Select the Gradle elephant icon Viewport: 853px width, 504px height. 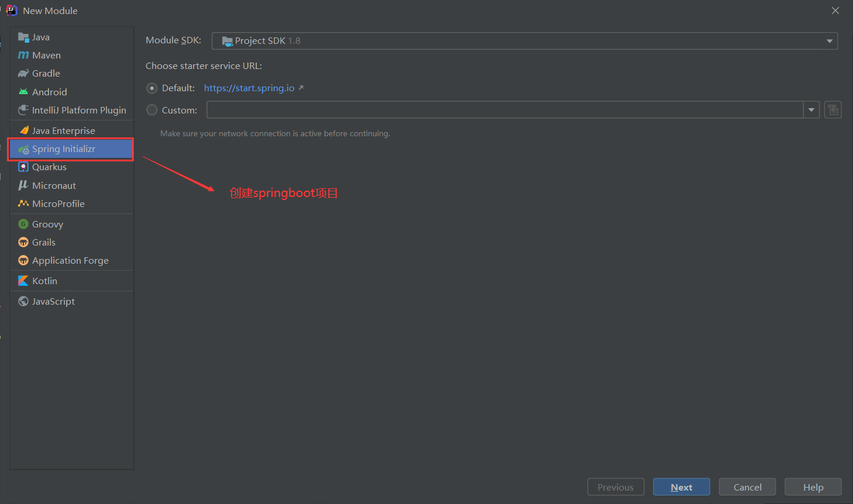23,73
